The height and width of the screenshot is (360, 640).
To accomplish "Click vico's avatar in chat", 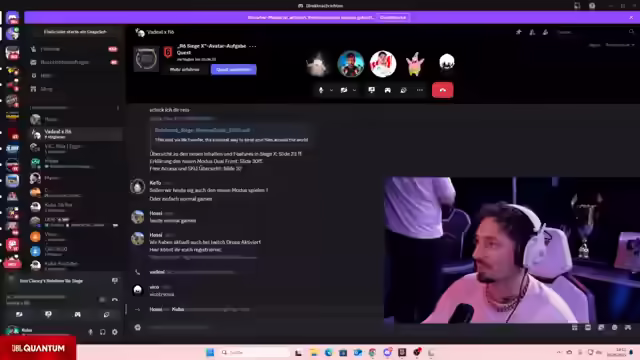I will point(138,290).
